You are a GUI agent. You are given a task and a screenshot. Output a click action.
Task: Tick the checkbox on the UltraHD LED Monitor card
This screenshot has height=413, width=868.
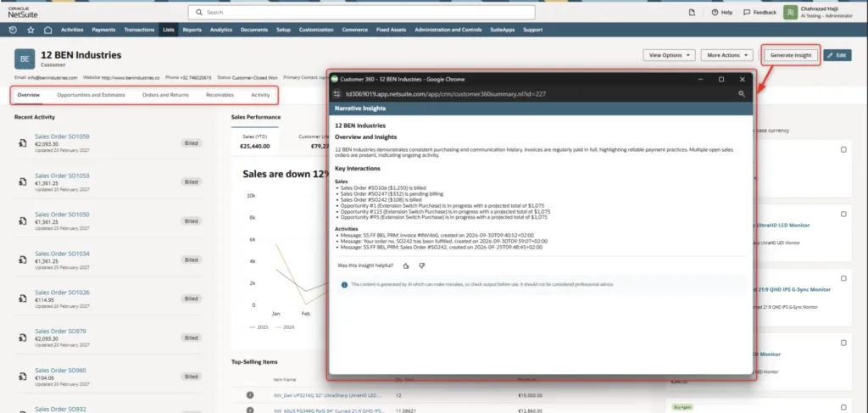click(843, 215)
